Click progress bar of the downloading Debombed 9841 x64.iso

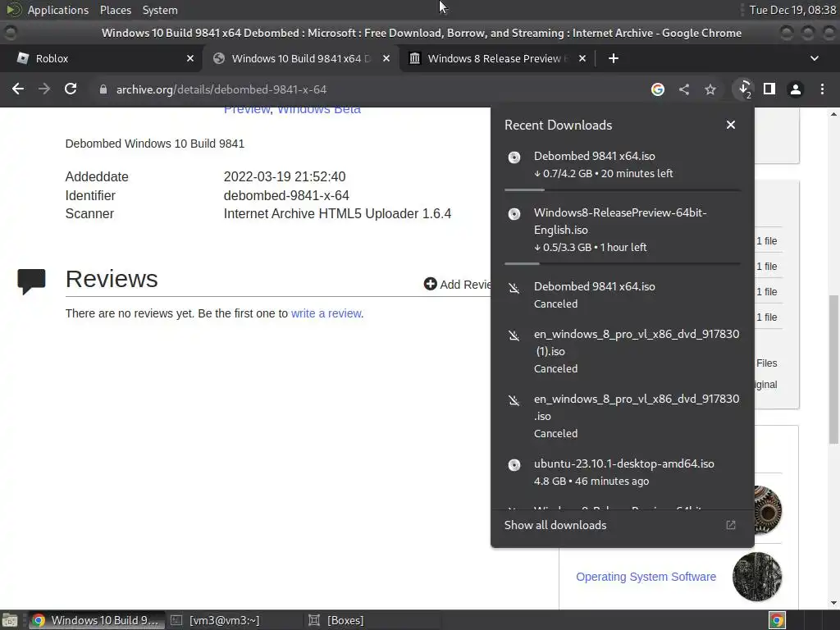click(622, 189)
